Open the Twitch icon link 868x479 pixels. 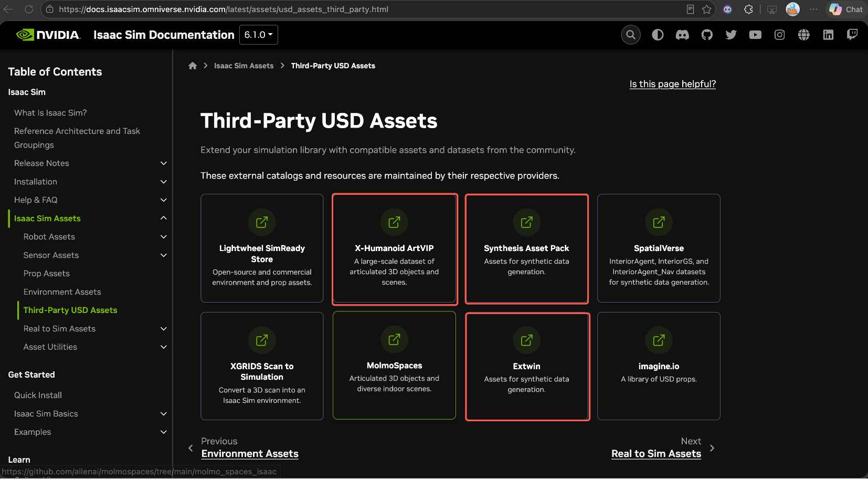tap(852, 35)
